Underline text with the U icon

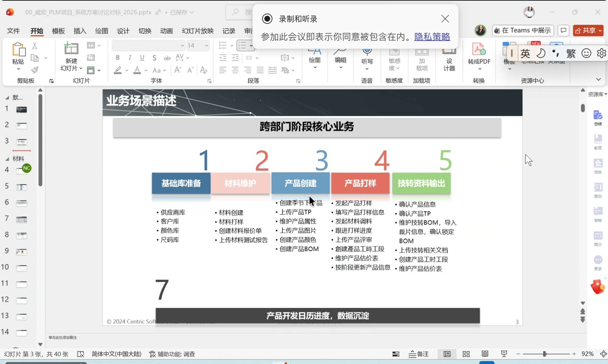click(142, 58)
